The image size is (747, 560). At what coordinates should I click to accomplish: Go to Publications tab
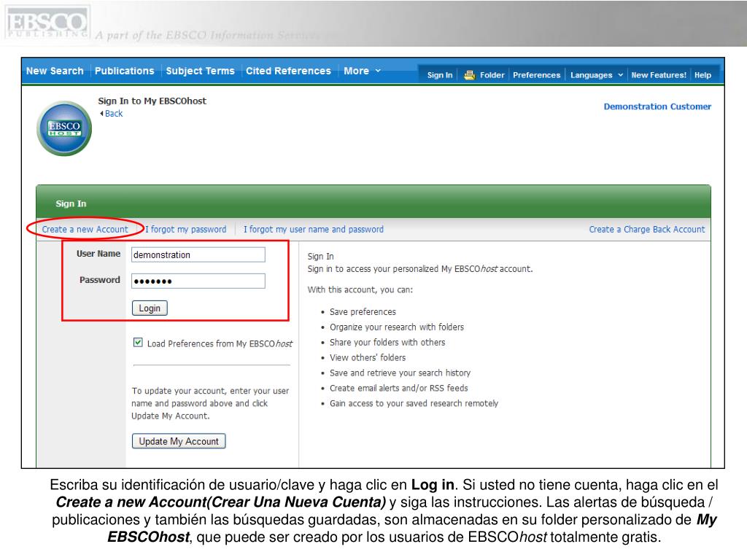(x=124, y=71)
